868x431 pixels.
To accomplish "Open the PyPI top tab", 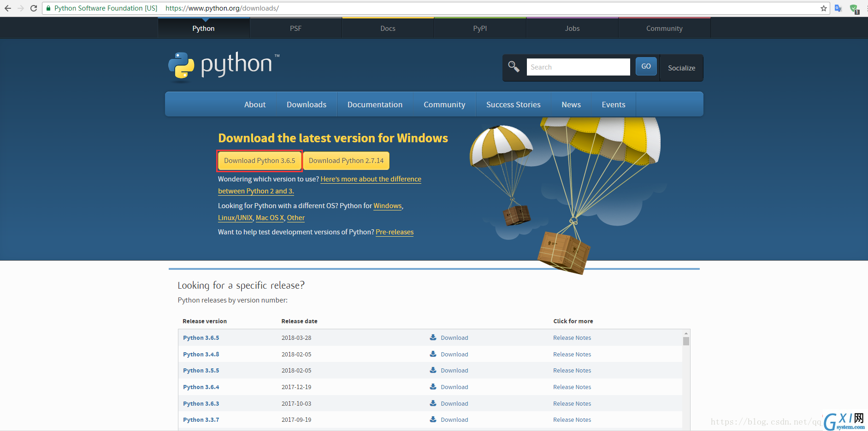I will pyautogui.click(x=480, y=28).
